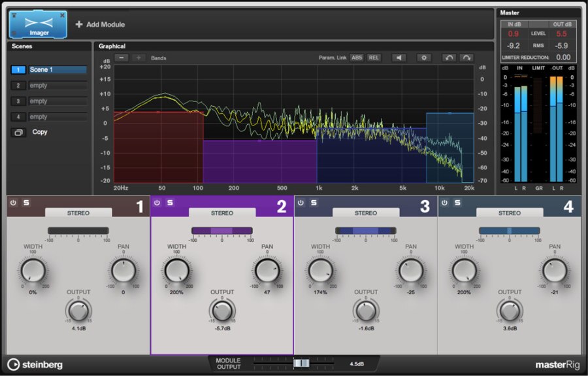Click band 3 OUTPUT knob
Image resolution: width=588 pixels, height=376 pixels.
(x=366, y=311)
